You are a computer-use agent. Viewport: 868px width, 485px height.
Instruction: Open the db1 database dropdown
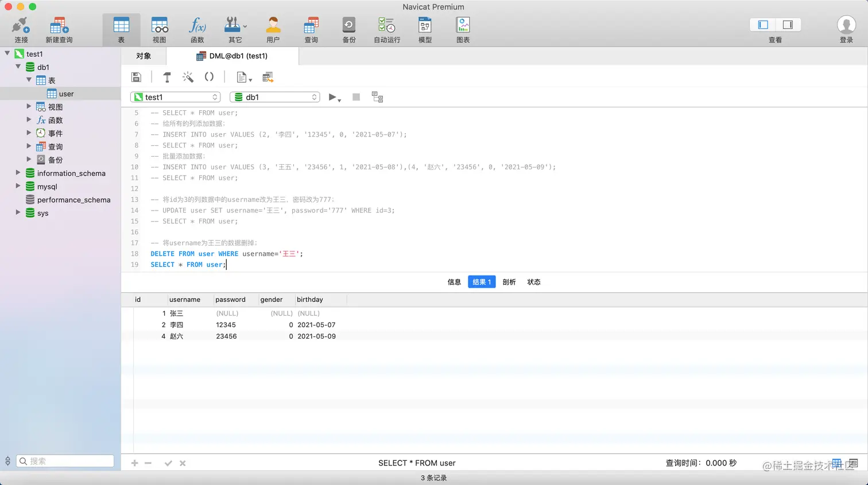pos(274,97)
